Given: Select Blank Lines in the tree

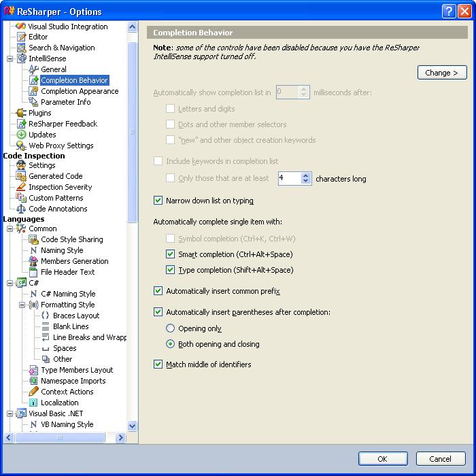Looking at the screenshot, I should coord(71,326).
